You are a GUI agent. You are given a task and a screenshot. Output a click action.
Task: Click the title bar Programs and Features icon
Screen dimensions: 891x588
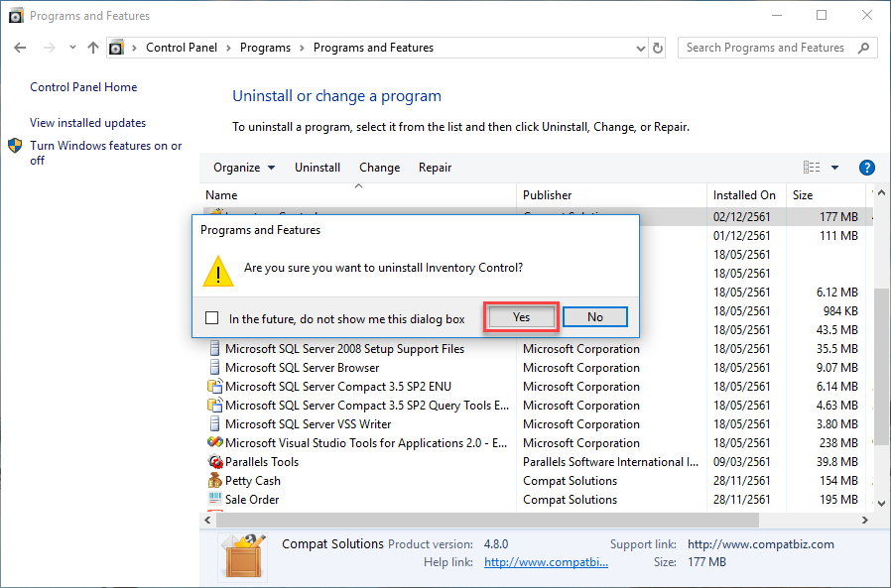point(16,15)
